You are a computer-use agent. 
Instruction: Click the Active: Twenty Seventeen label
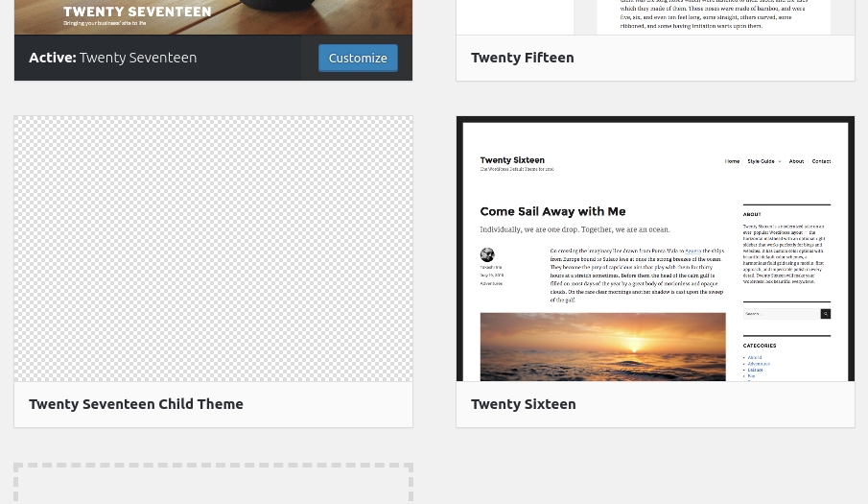coord(112,58)
